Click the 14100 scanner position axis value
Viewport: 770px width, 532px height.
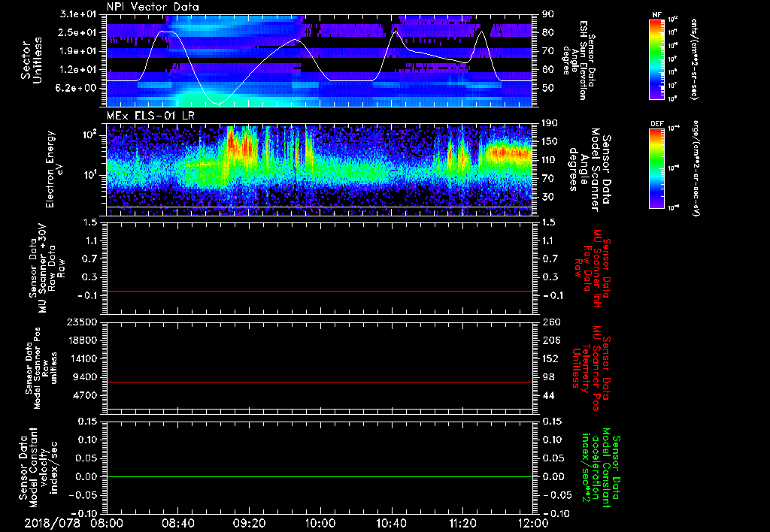click(82, 358)
